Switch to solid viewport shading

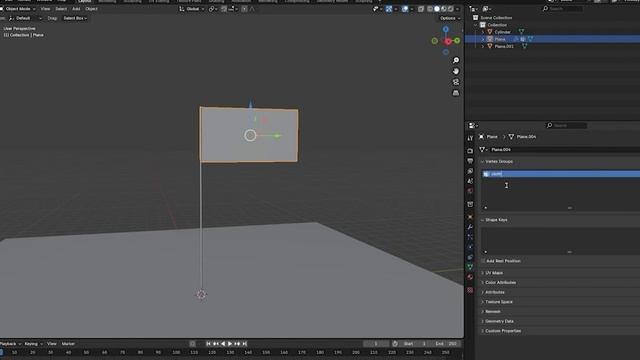coord(437,9)
